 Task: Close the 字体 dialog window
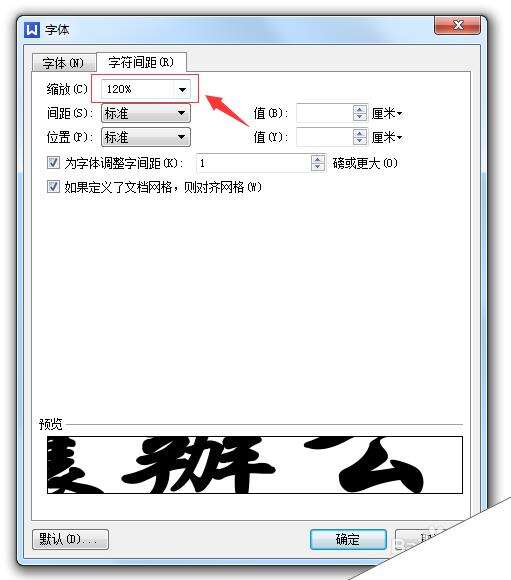tap(458, 25)
